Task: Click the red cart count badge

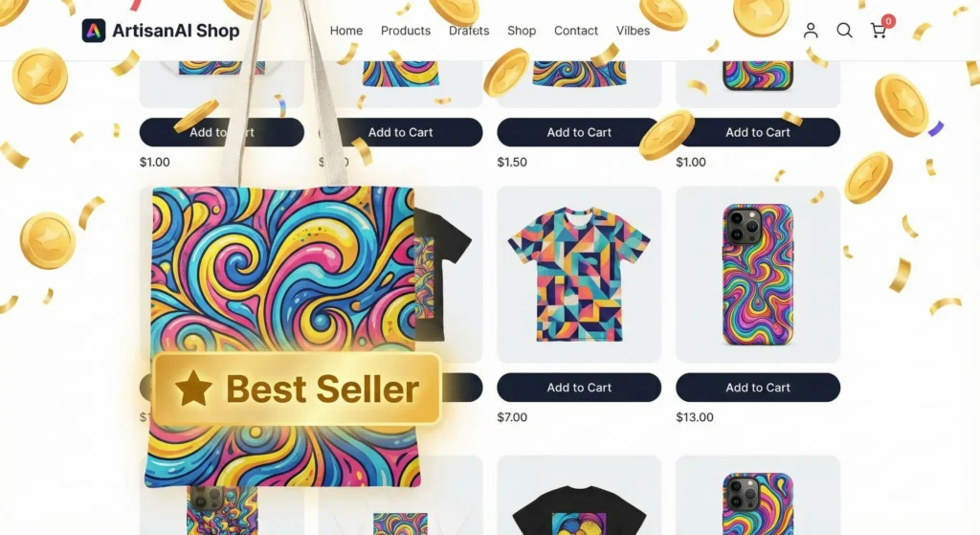Action: [888, 21]
